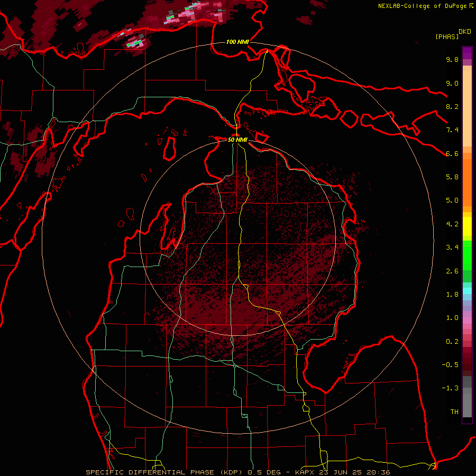Select the -0.5 legend value

pos(450,365)
